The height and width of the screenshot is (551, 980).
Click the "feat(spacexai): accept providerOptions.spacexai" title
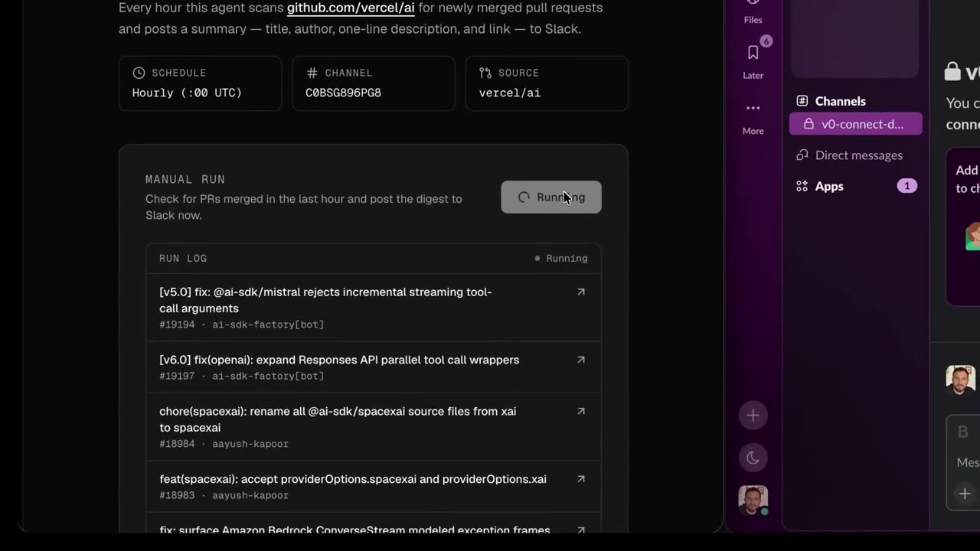click(x=353, y=479)
